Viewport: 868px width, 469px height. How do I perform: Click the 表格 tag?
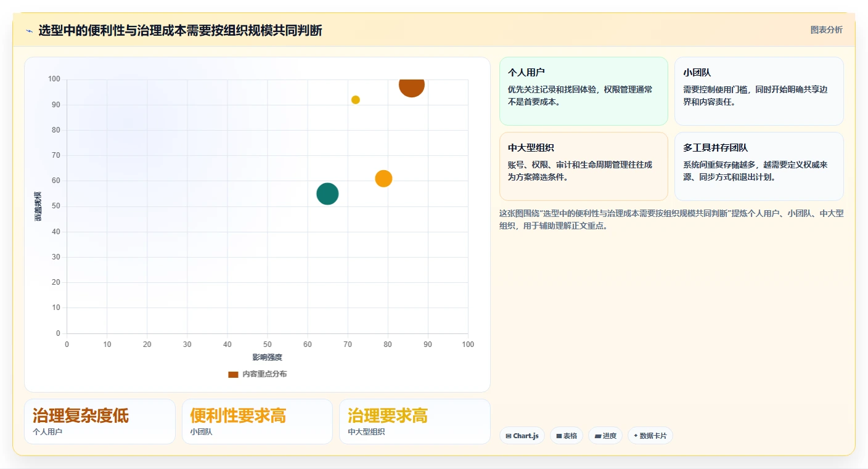tap(567, 436)
